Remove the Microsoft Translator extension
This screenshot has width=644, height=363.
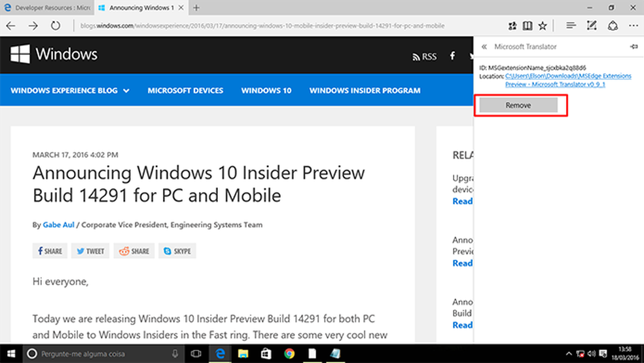(x=518, y=105)
